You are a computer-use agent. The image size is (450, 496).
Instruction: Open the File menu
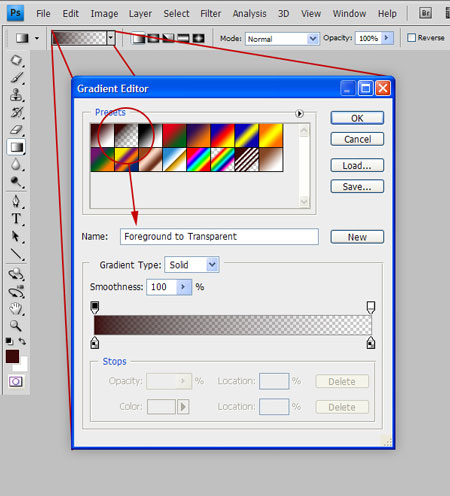pos(43,14)
